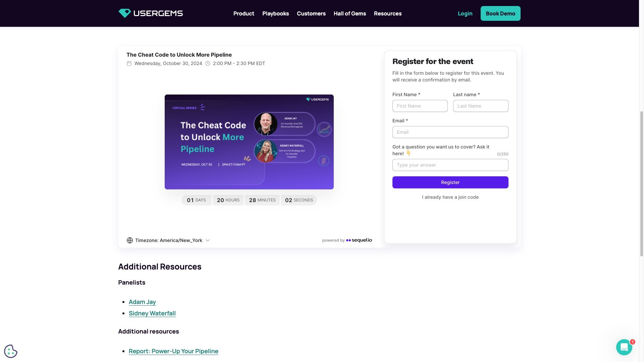Click the UserGems logo in header
644x362 pixels.
coord(151,13)
